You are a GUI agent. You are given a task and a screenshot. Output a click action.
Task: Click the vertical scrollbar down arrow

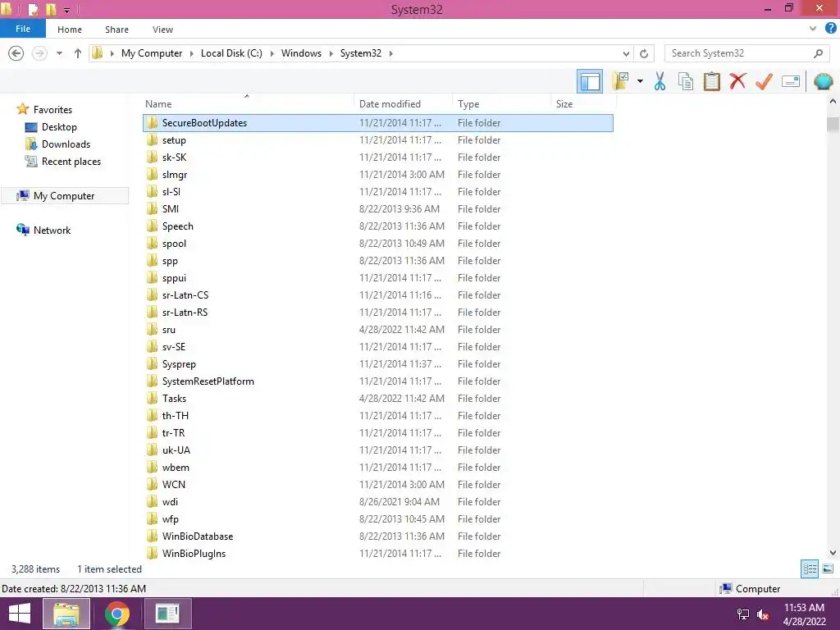click(x=833, y=552)
